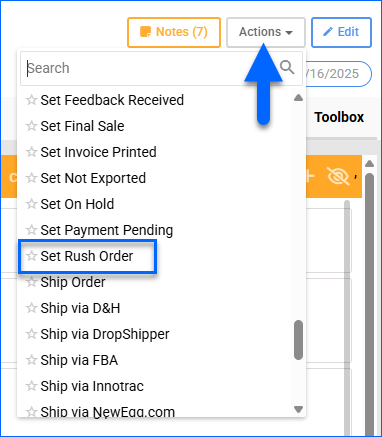Focus the actions Search field
The image size is (382, 437).
(152, 68)
